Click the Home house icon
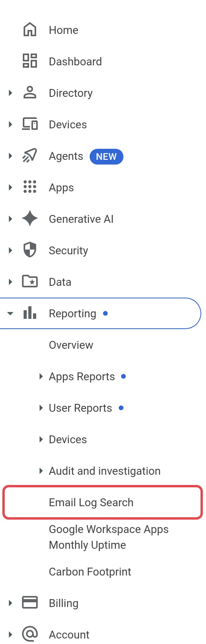The width and height of the screenshot is (206, 644). click(30, 30)
